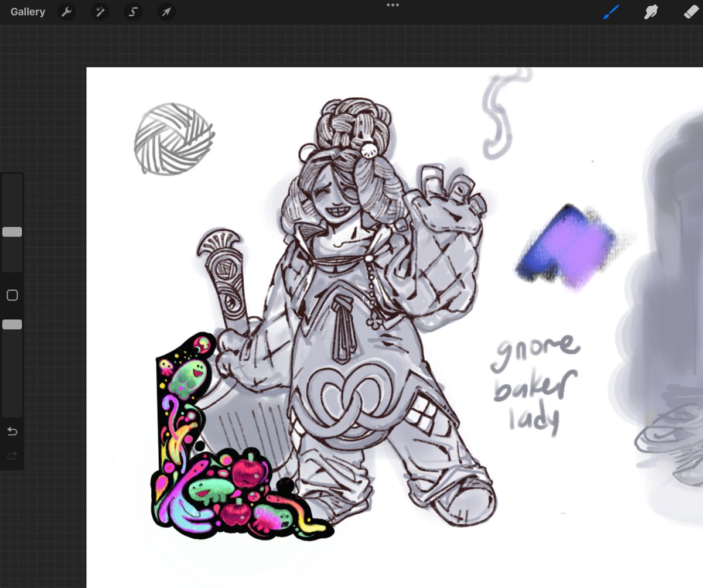Open the Adjustments magic wand menu
This screenshot has width=703, height=588.
coord(100,12)
